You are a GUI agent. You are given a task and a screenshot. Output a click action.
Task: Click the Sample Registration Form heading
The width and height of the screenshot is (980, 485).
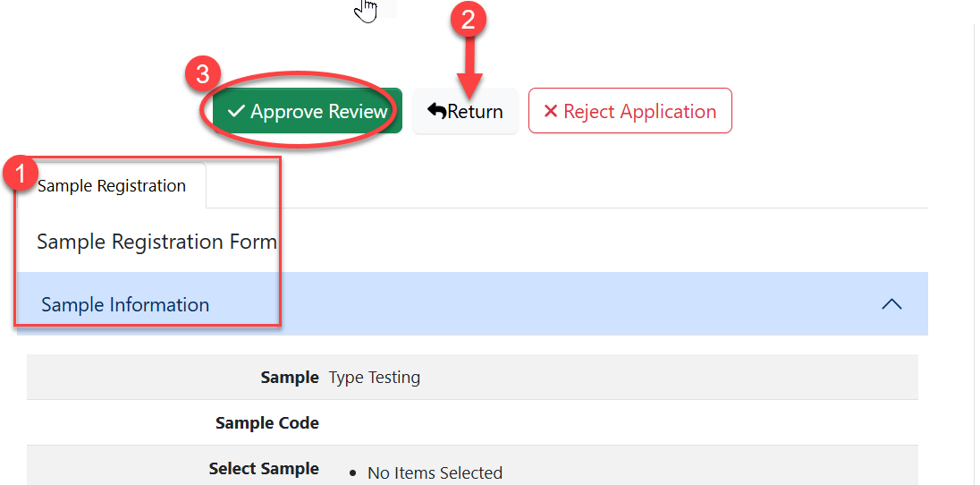(156, 242)
